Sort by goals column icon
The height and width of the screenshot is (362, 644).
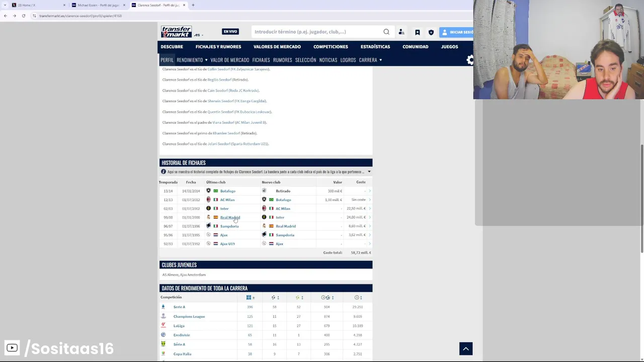[275, 298]
